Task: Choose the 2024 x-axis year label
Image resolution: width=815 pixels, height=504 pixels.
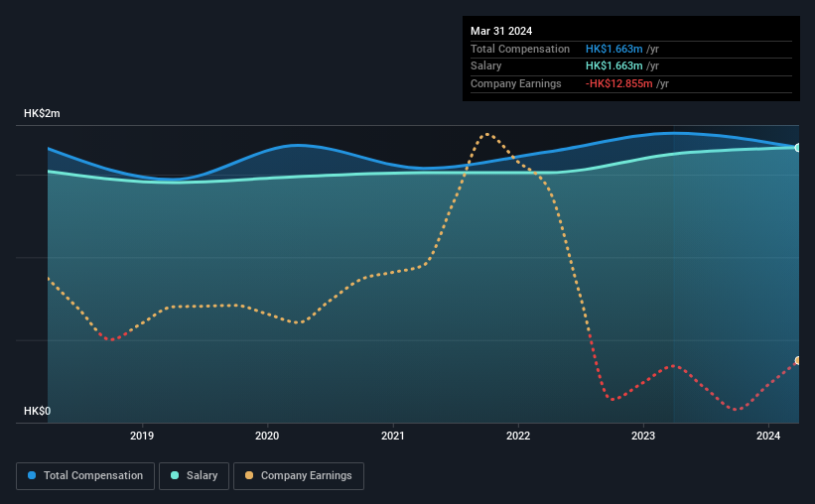Action: [x=768, y=435]
